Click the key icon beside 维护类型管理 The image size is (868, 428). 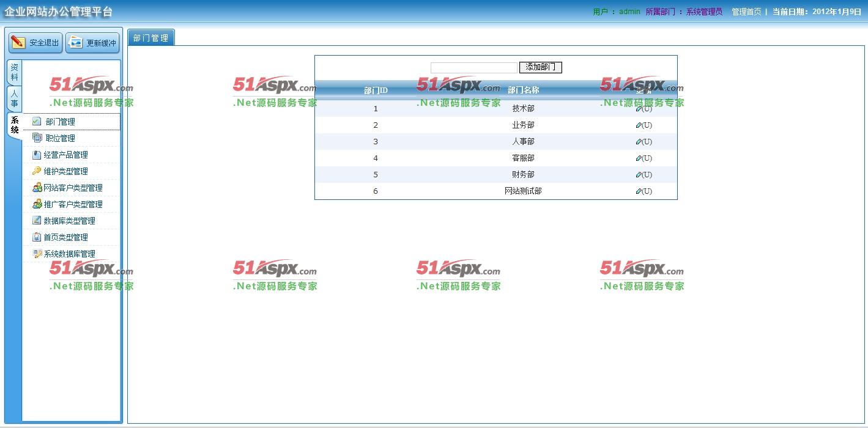click(37, 171)
